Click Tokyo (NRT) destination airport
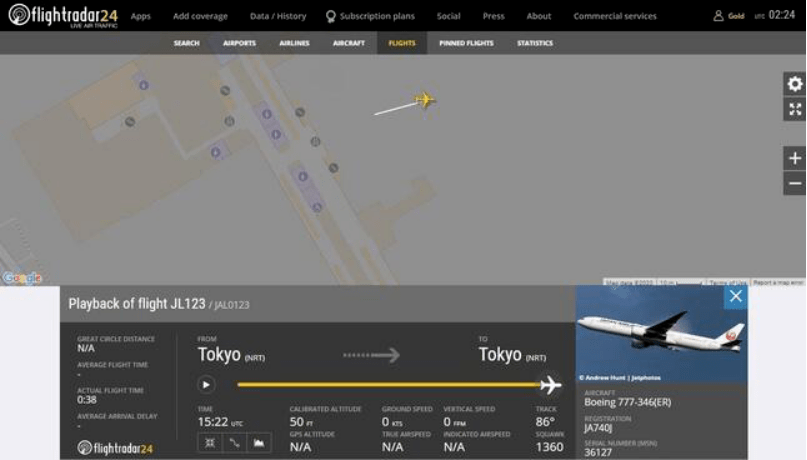This screenshot has height=460, width=807. point(512,355)
